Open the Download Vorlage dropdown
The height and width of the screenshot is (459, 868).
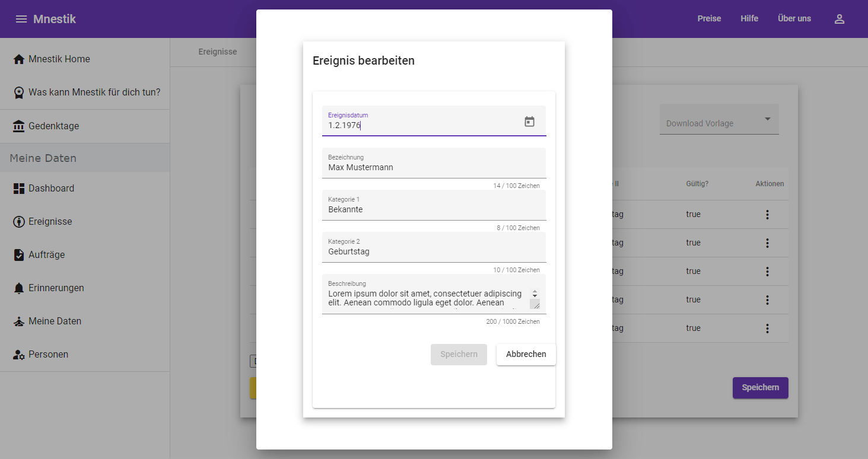click(718, 120)
